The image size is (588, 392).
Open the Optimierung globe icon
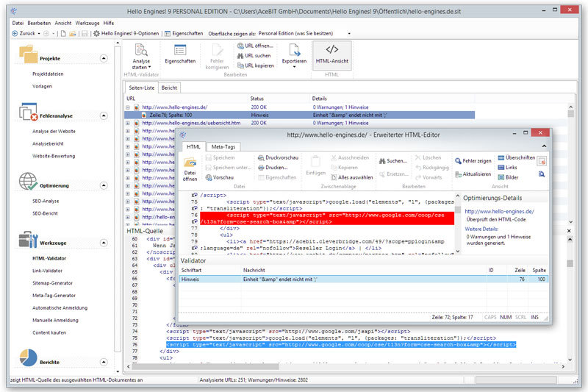28,181
